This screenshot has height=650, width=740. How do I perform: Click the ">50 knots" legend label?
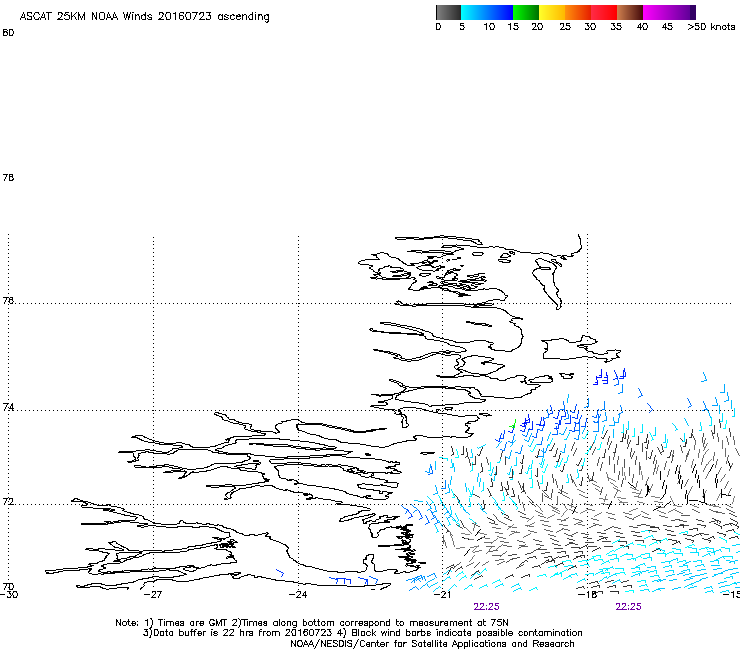(711, 27)
